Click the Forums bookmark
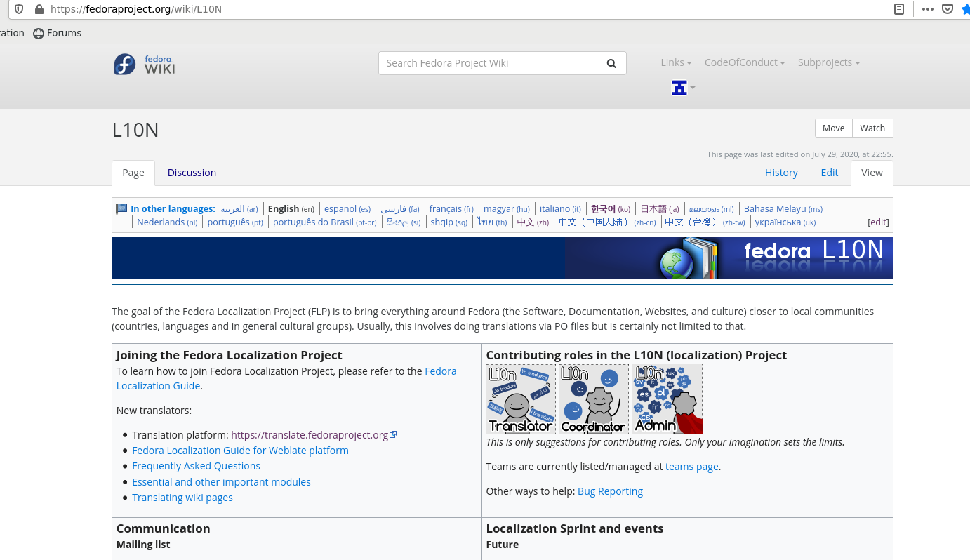The image size is (970, 560). click(58, 33)
